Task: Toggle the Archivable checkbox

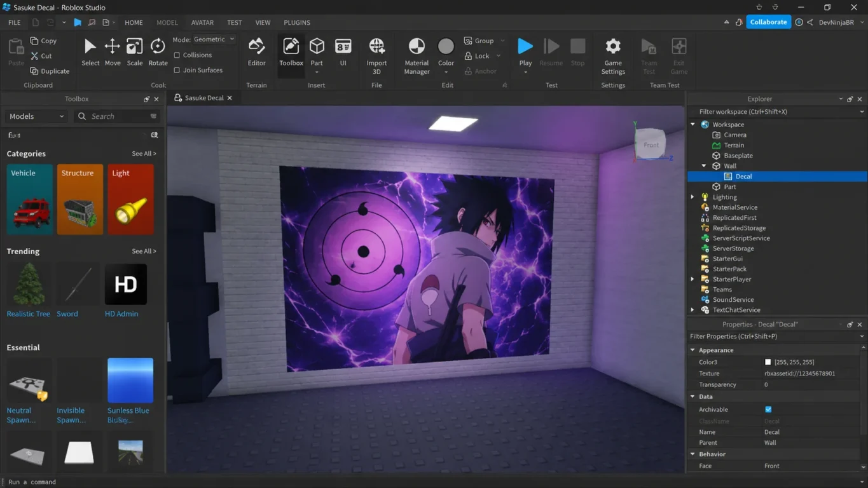Action: click(768, 409)
